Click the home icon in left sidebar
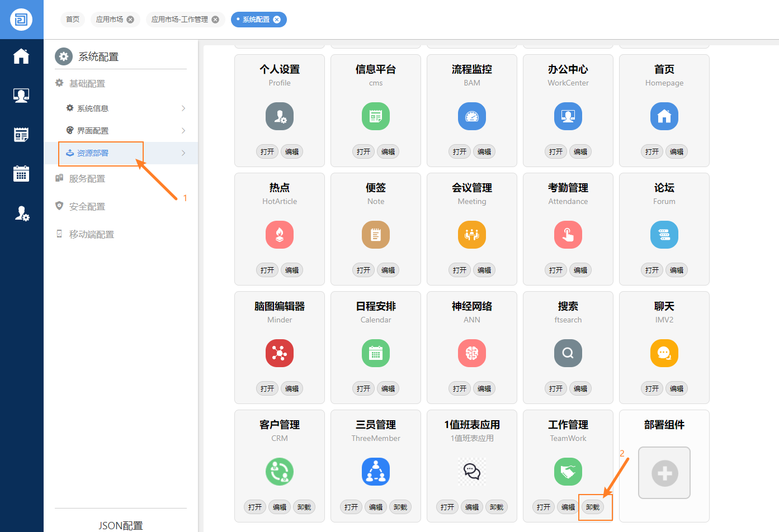 click(x=21, y=56)
